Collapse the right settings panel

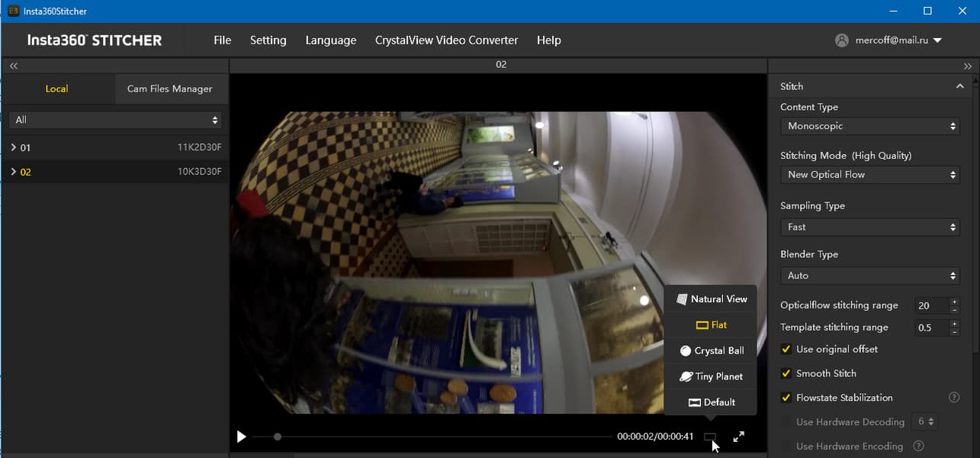click(968, 66)
